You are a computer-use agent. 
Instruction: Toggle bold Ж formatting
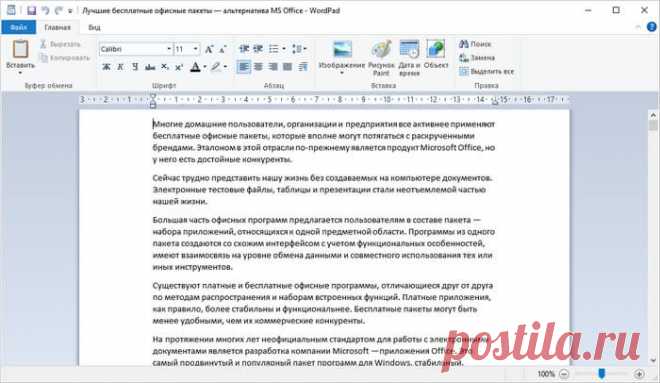[106, 67]
